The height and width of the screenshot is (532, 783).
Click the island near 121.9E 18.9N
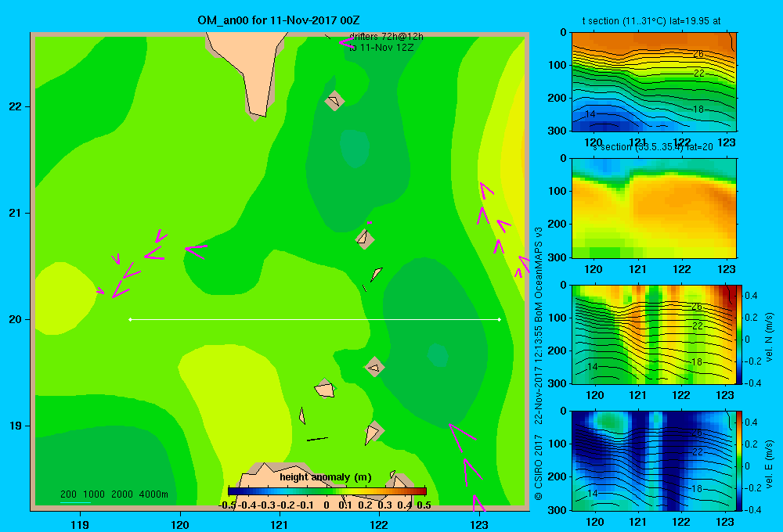pos(373,432)
